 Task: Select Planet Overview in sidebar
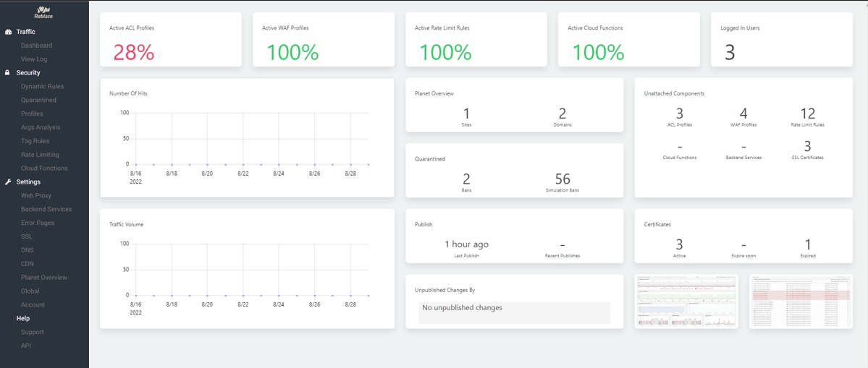coord(44,278)
